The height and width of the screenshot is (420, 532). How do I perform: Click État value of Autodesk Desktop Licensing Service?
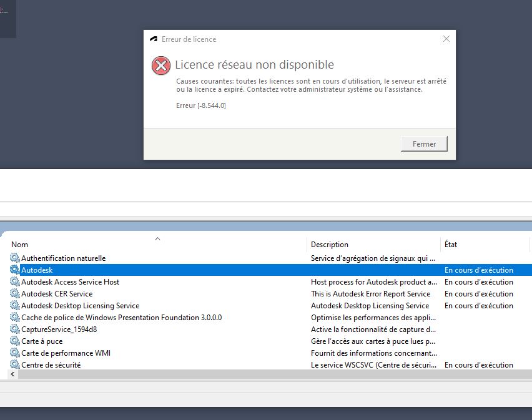click(x=479, y=306)
